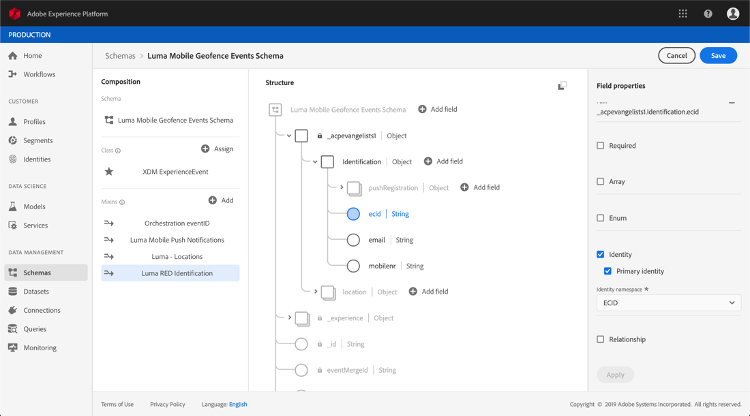Select Luma Mobile Push Notifications mixin
The height and width of the screenshot is (416, 750).
[170, 240]
